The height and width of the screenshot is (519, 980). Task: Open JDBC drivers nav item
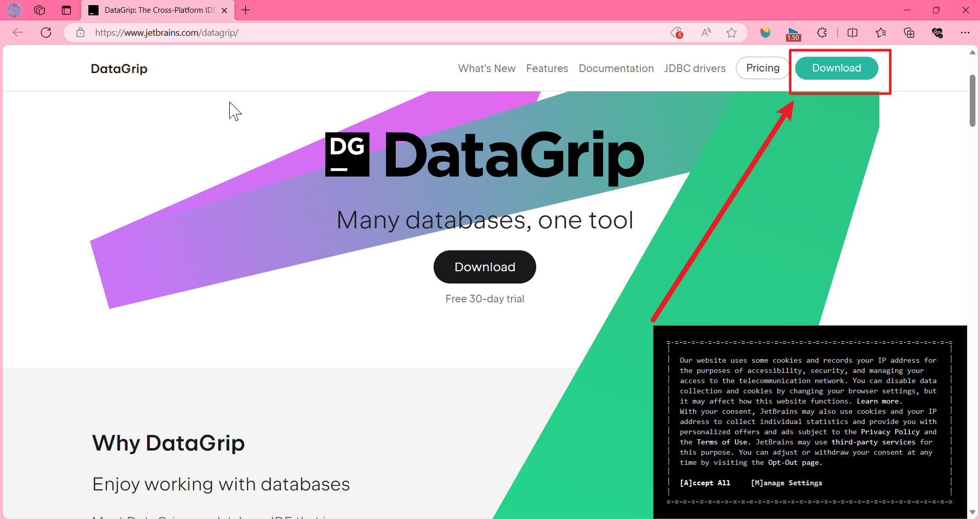coord(695,68)
